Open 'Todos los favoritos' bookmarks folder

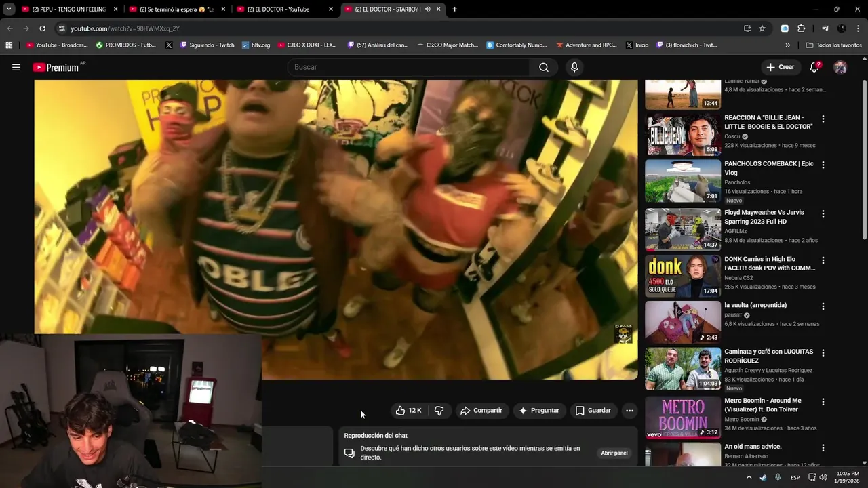833,45
